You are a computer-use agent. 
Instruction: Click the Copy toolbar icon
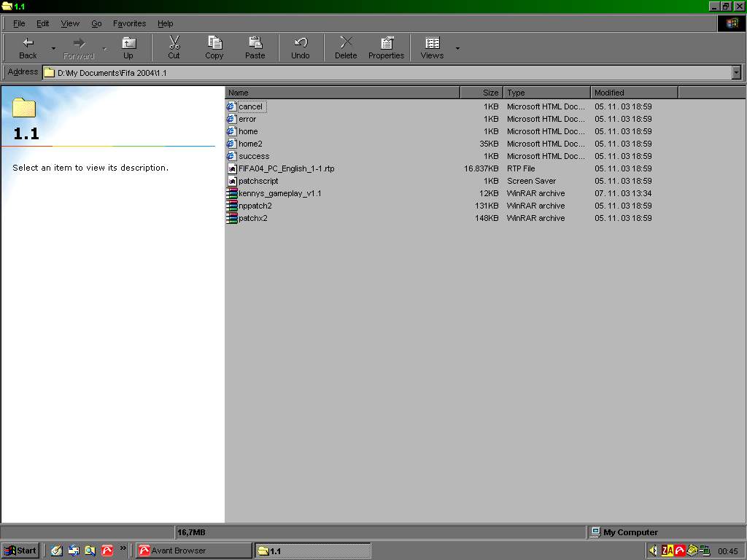(x=214, y=48)
